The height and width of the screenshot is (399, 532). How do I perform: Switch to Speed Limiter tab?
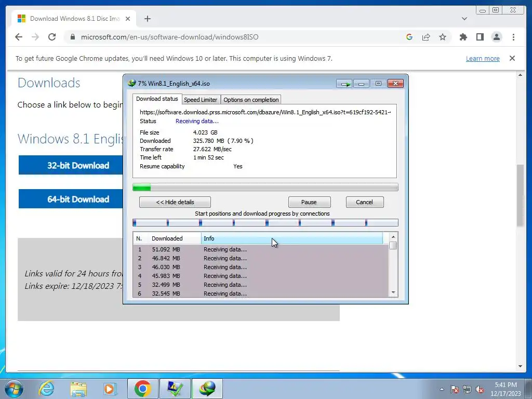pos(201,100)
